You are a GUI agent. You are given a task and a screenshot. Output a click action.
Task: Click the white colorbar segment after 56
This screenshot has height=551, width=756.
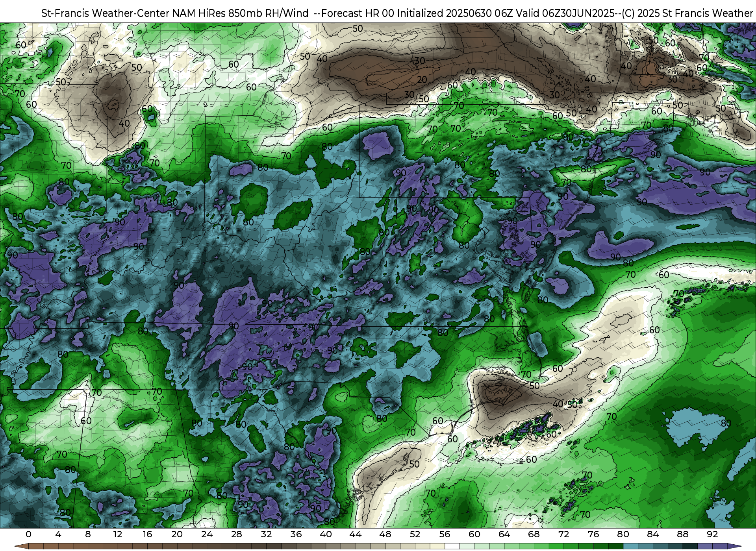tap(452, 547)
